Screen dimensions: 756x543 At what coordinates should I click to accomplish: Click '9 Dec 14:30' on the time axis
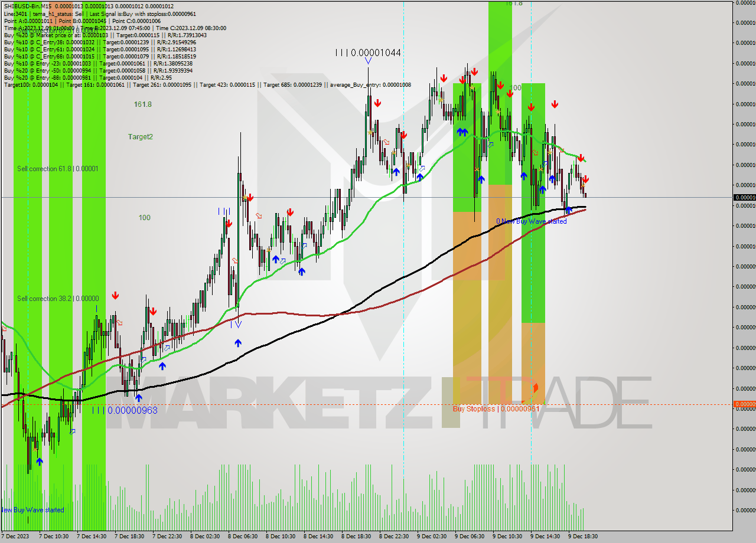545,537
